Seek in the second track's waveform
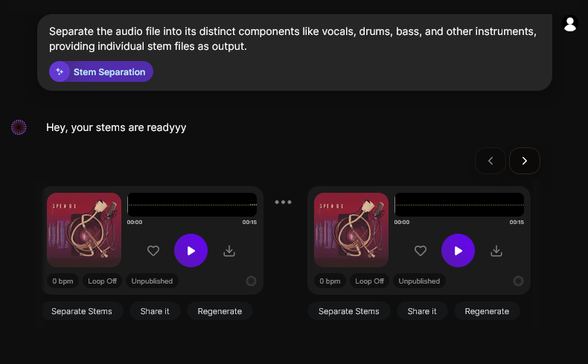 tap(459, 205)
